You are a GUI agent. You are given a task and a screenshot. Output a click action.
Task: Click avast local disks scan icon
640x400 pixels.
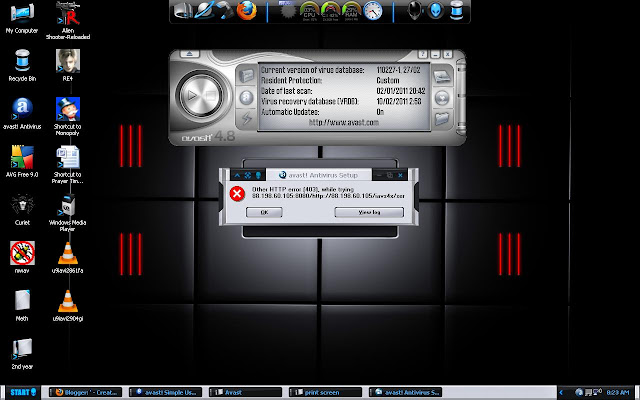coord(246,76)
